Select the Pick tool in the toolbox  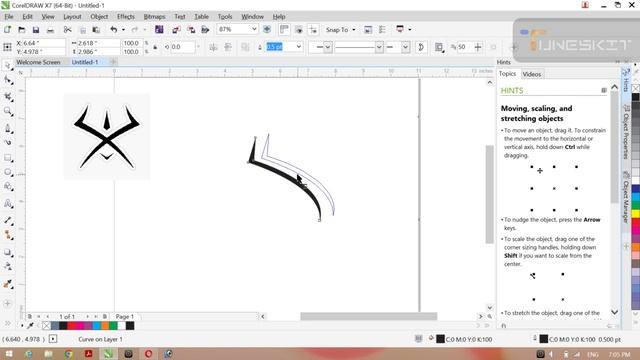click(x=7, y=65)
